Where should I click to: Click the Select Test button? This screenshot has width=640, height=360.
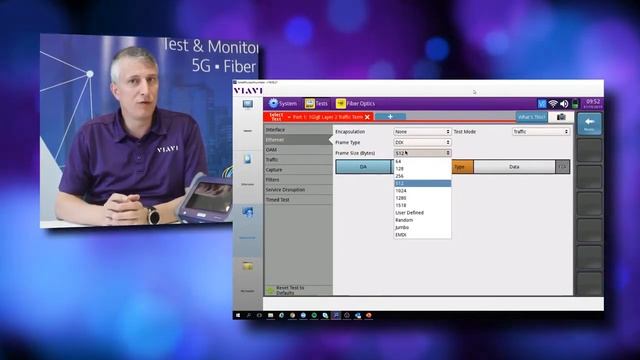(x=276, y=117)
